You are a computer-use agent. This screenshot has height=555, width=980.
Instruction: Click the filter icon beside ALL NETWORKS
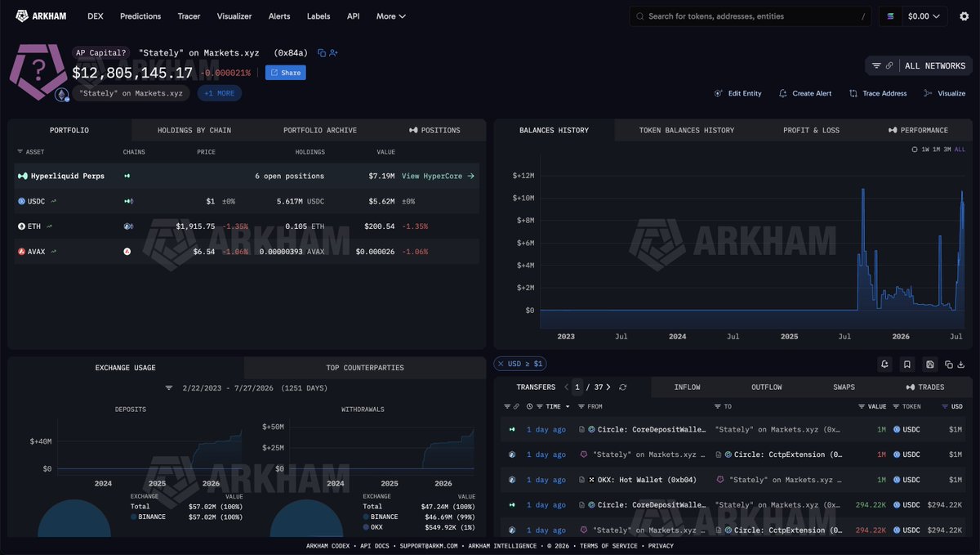(x=876, y=66)
